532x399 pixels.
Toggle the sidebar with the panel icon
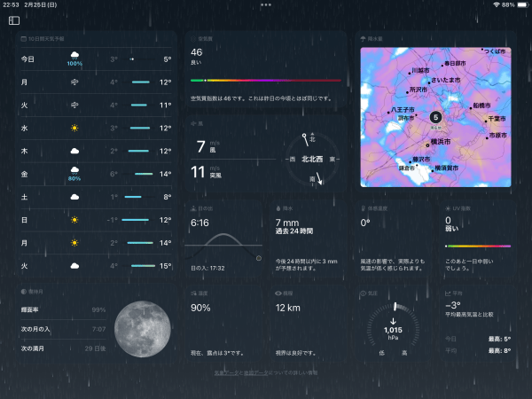click(14, 20)
